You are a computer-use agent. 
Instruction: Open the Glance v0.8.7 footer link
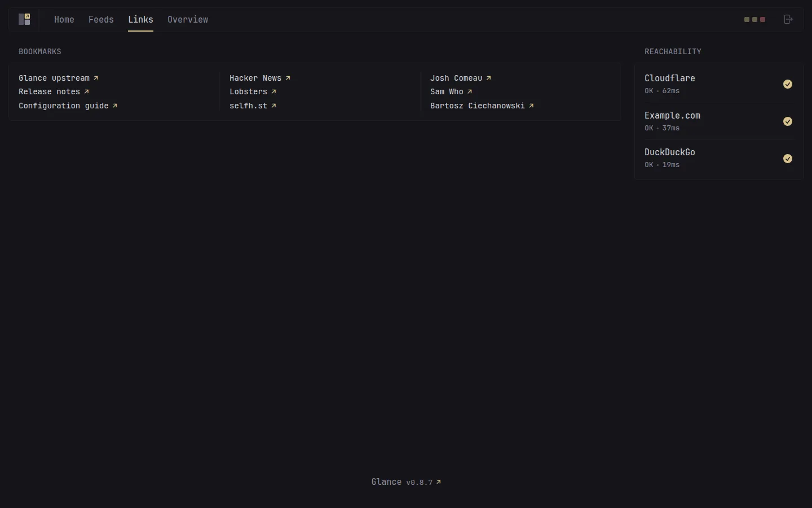coord(406,482)
